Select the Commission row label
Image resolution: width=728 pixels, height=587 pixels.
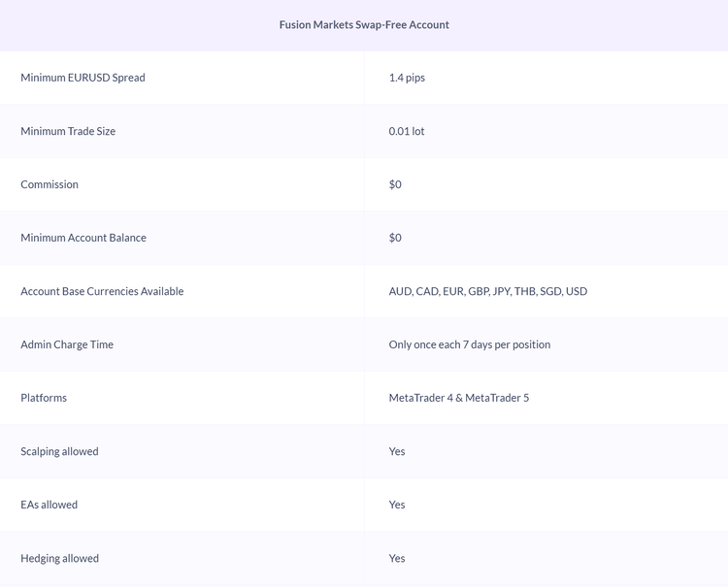50,184
